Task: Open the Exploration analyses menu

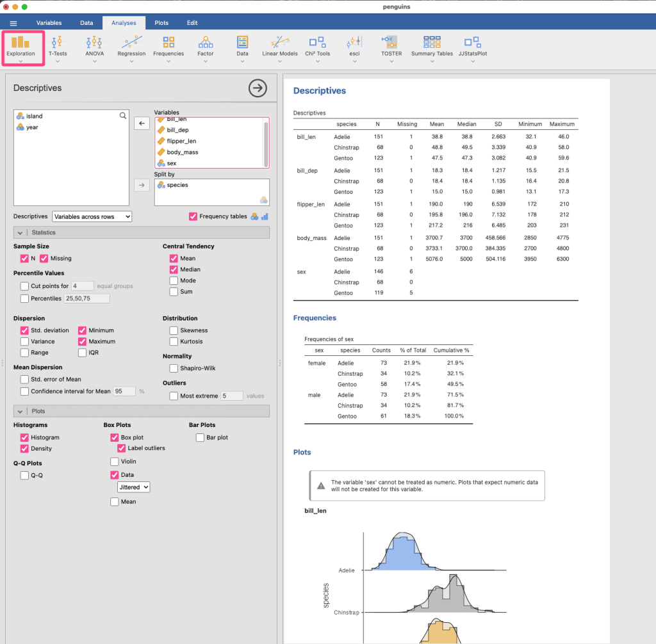Action: point(21,47)
